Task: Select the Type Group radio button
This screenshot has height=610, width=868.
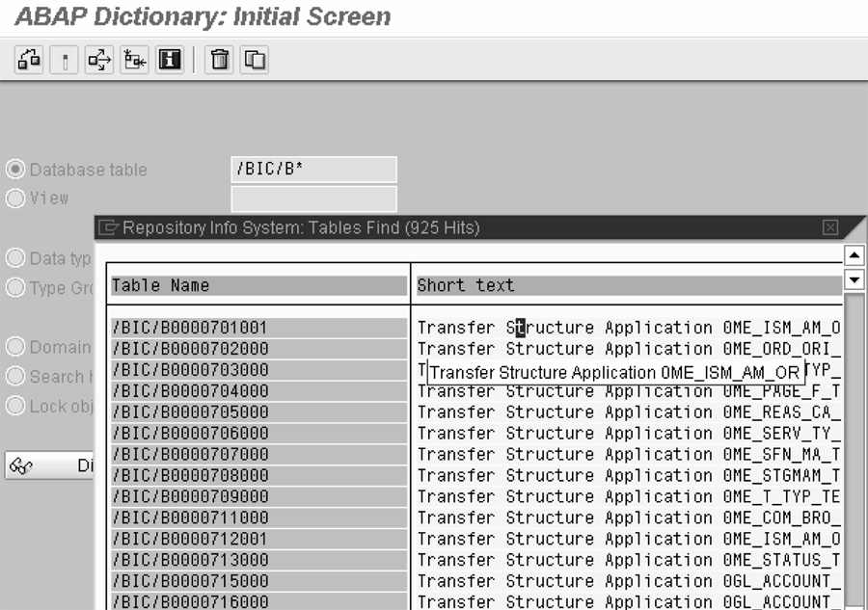Action: (15, 287)
